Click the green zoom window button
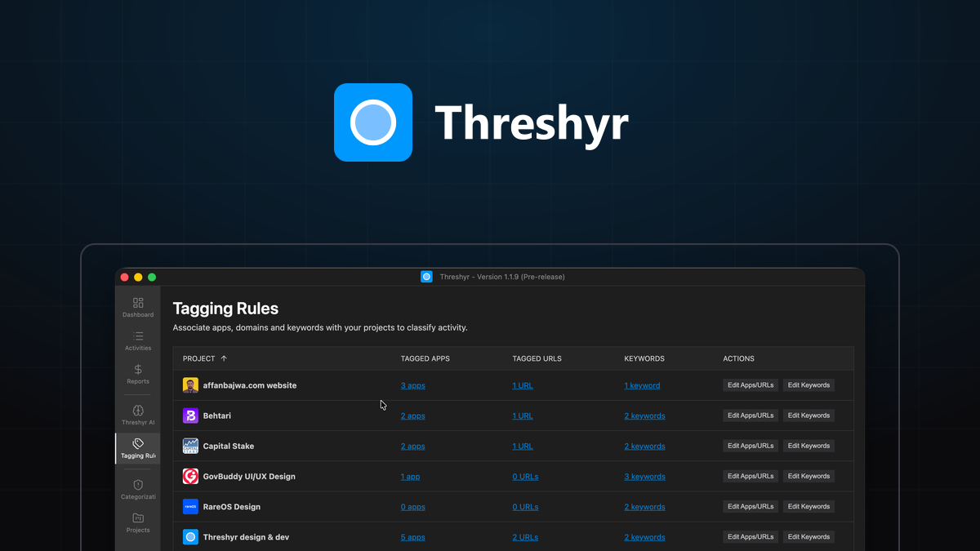Screen dimensions: 980x551 coord(152,278)
